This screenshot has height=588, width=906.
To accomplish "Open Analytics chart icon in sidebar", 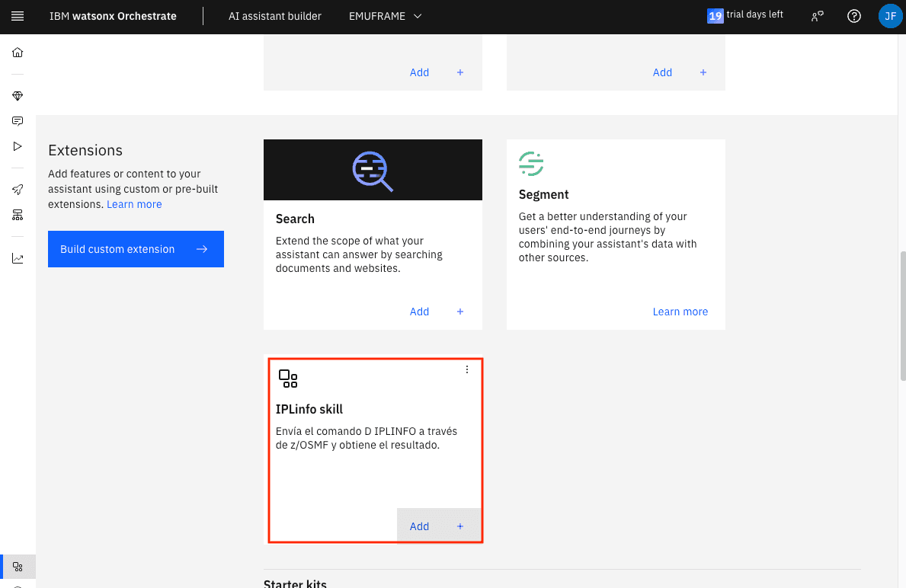I will pos(18,258).
